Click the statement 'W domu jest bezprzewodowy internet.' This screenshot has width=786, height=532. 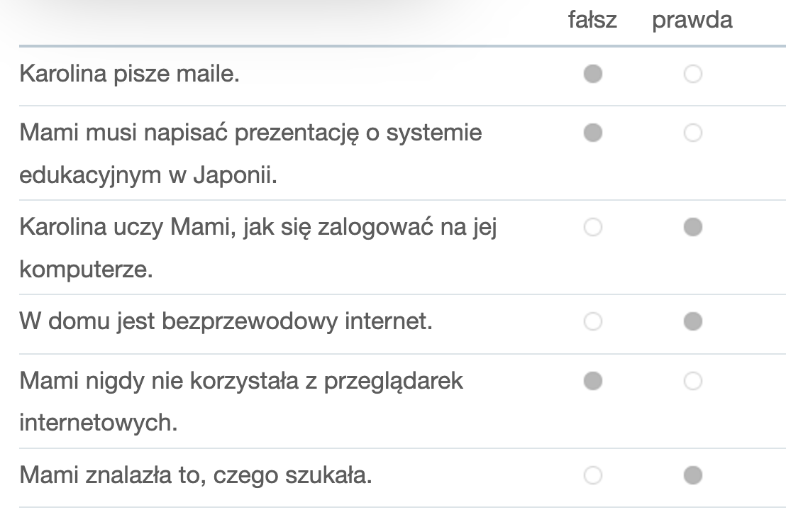[x=226, y=321]
